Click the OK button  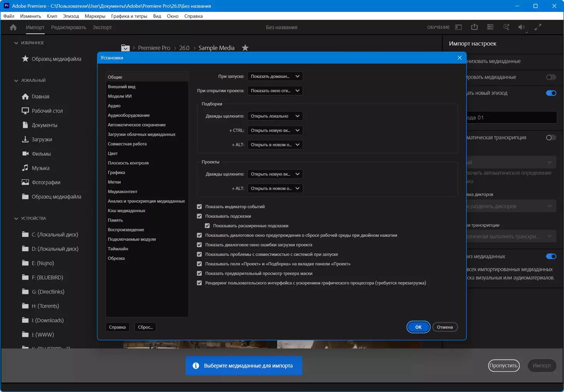tap(418, 327)
